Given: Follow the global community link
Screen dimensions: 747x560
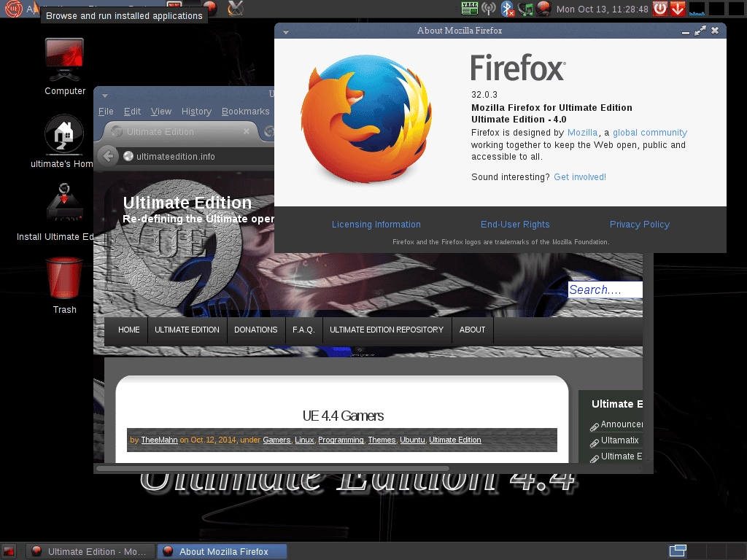Looking at the screenshot, I should (x=650, y=133).
